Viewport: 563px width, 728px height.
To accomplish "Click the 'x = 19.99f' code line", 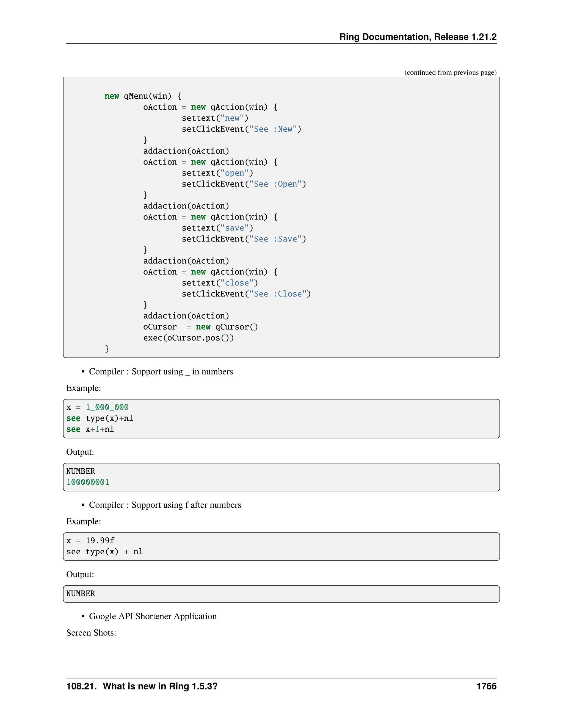I will [90, 541].
